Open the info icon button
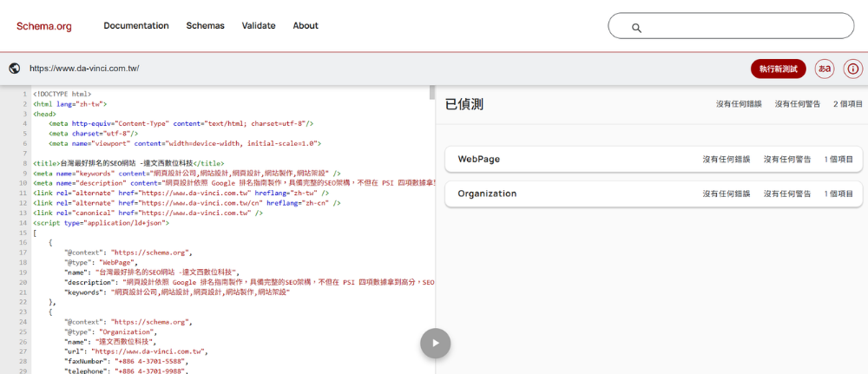The image size is (868, 374). [853, 69]
